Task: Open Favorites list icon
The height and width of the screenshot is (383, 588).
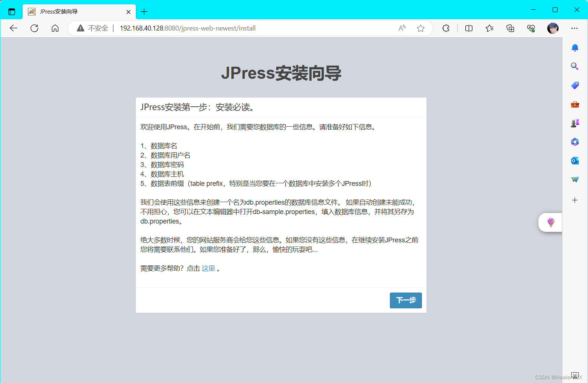Action: coord(489,28)
